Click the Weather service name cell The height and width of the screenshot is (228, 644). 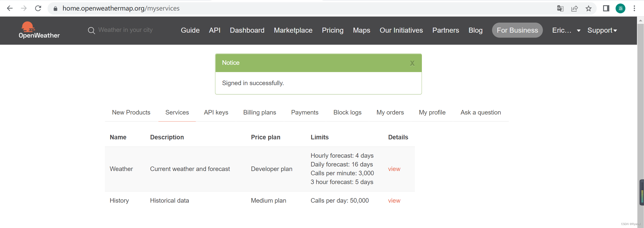[121, 169]
